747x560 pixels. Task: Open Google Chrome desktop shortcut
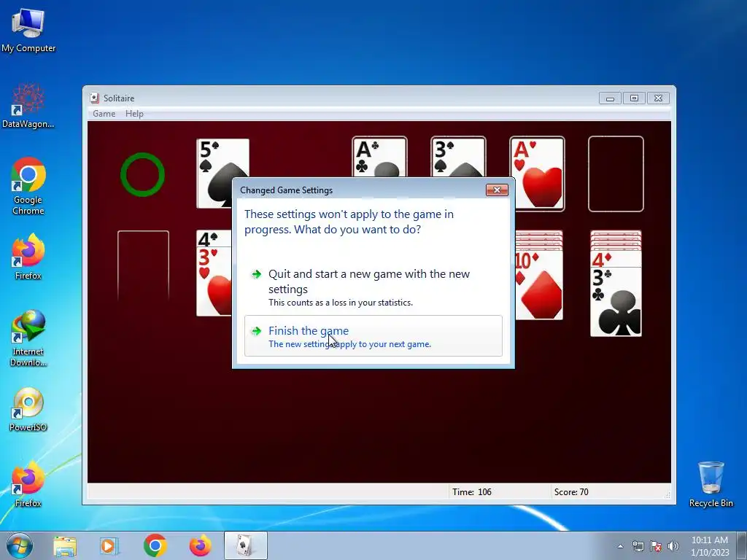[x=28, y=186]
